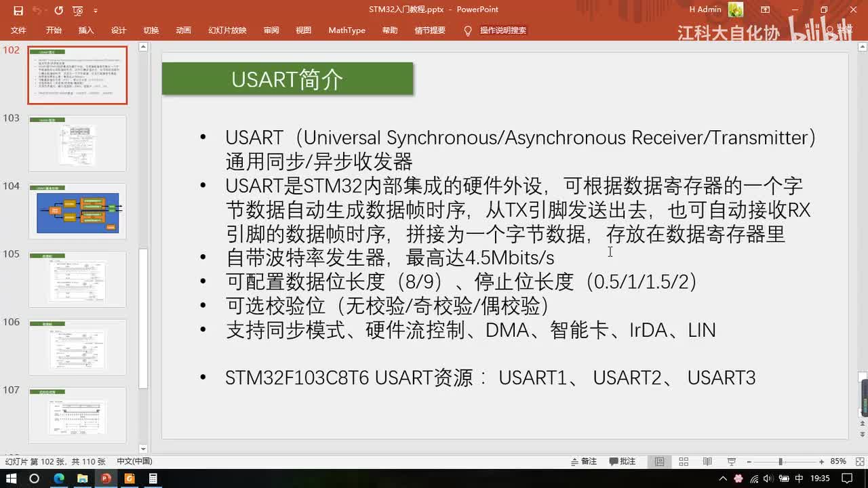Screen dimensions: 868x488
Task: Select slide 102 thumbnail
Action: coord(77,75)
